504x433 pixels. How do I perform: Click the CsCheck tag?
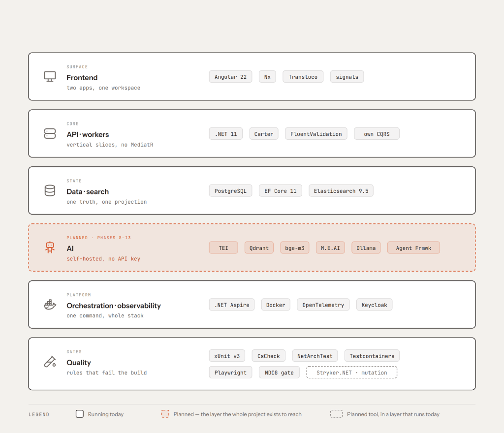pyautogui.click(x=269, y=356)
